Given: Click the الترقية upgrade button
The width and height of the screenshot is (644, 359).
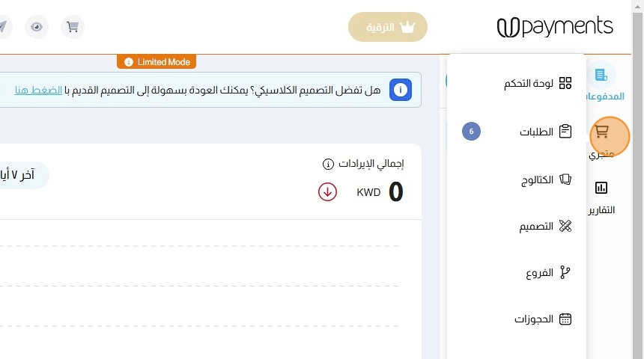Looking at the screenshot, I should (x=388, y=27).
